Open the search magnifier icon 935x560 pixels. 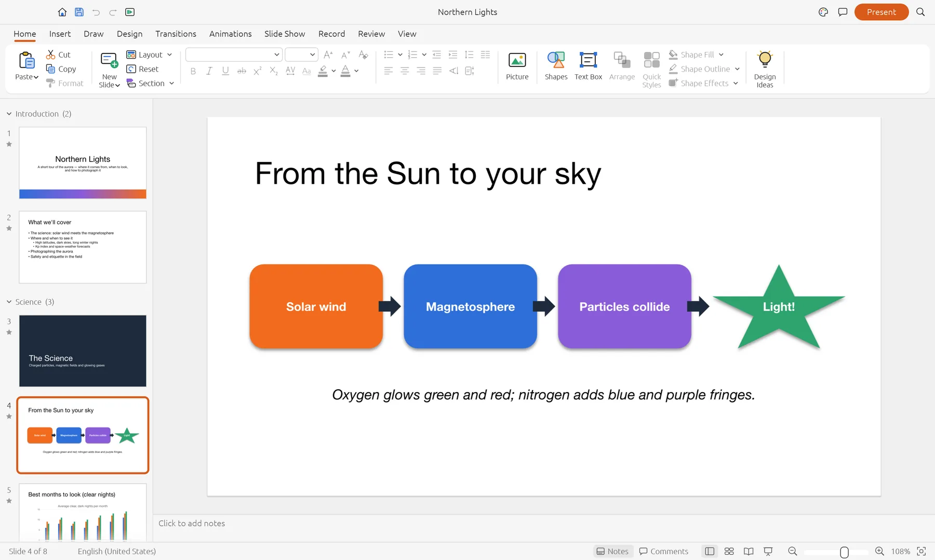[x=920, y=12]
